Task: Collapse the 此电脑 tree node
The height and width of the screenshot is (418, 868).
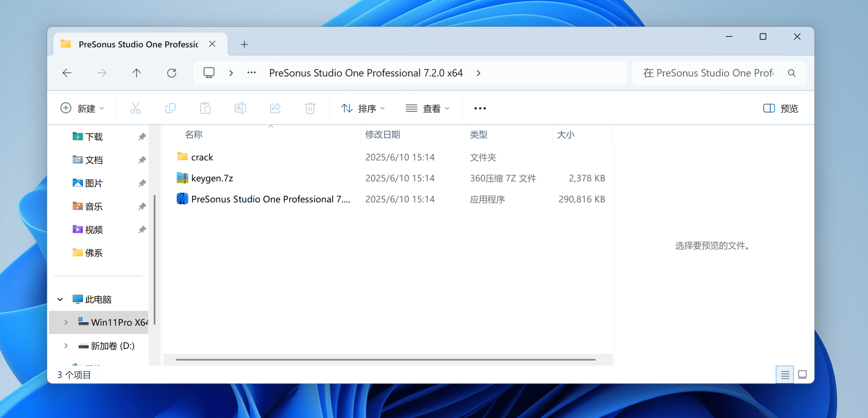Action: click(x=60, y=299)
